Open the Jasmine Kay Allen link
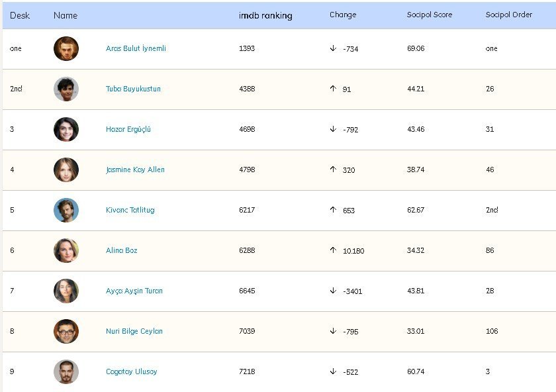 [135, 170]
